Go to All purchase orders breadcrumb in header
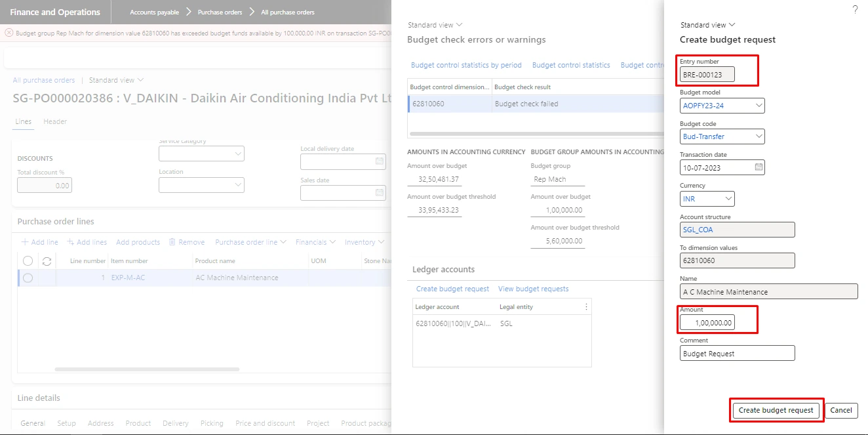This screenshot has width=868, height=435. coord(288,12)
